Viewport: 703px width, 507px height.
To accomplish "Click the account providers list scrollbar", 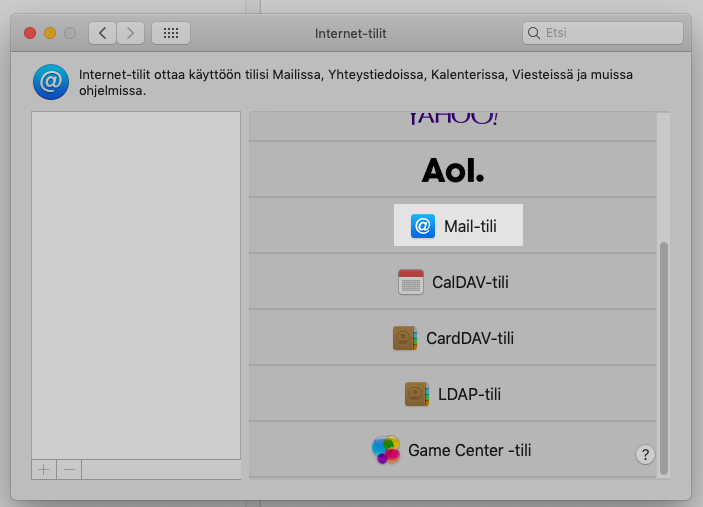I will coord(664,358).
